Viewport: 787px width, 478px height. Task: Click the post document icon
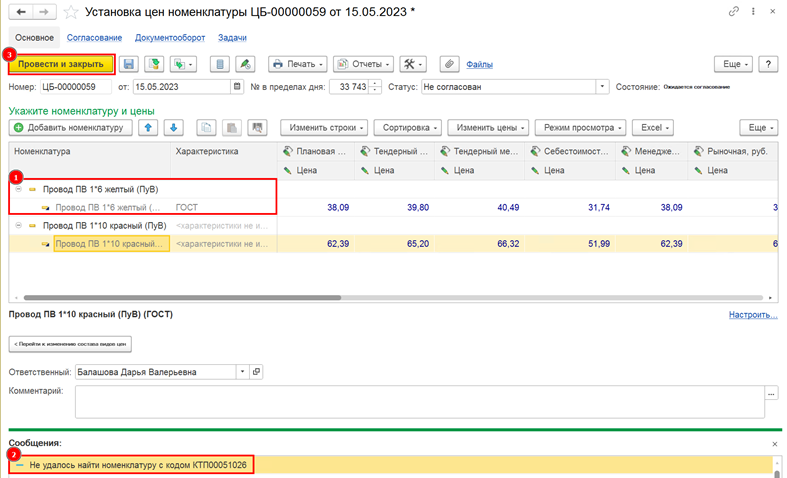(x=154, y=64)
